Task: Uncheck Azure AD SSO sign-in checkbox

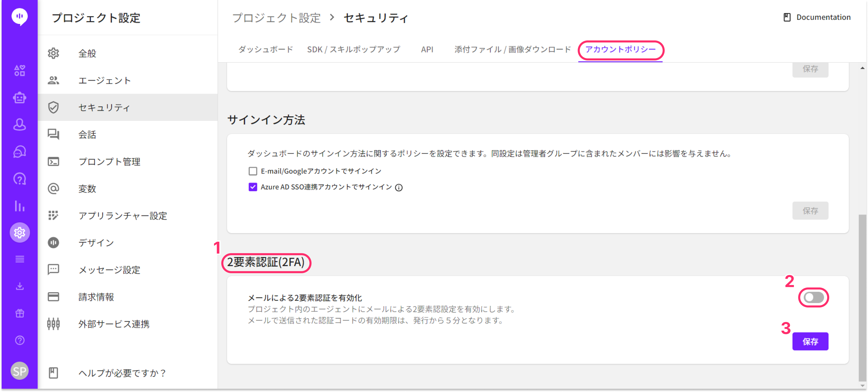Action: pos(253,187)
